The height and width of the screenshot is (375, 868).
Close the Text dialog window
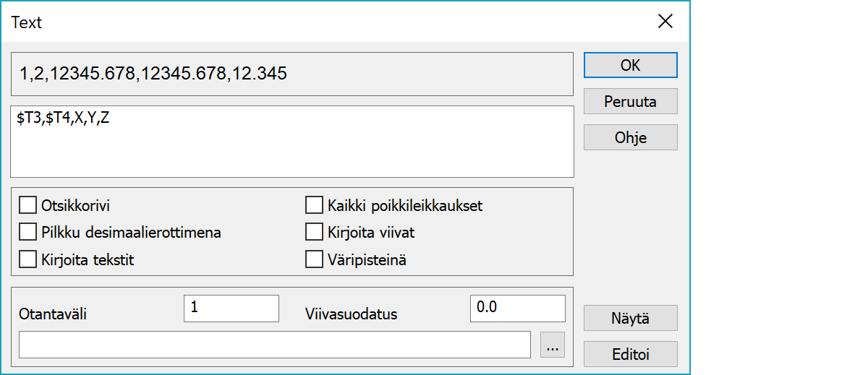click(x=665, y=22)
